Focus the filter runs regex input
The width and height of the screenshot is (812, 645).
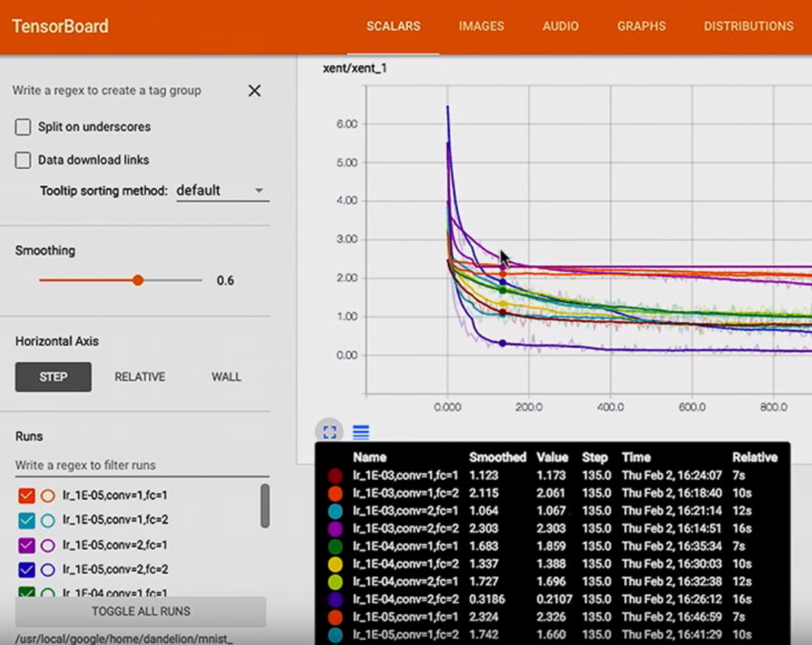coord(142,465)
